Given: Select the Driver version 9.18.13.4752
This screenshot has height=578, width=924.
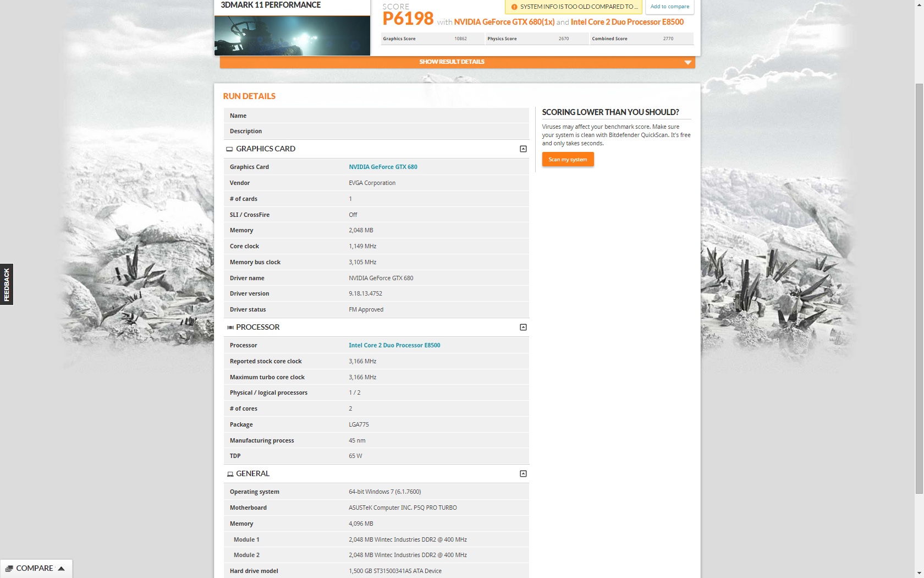Looking at the screenshot, I should (365, 294).
